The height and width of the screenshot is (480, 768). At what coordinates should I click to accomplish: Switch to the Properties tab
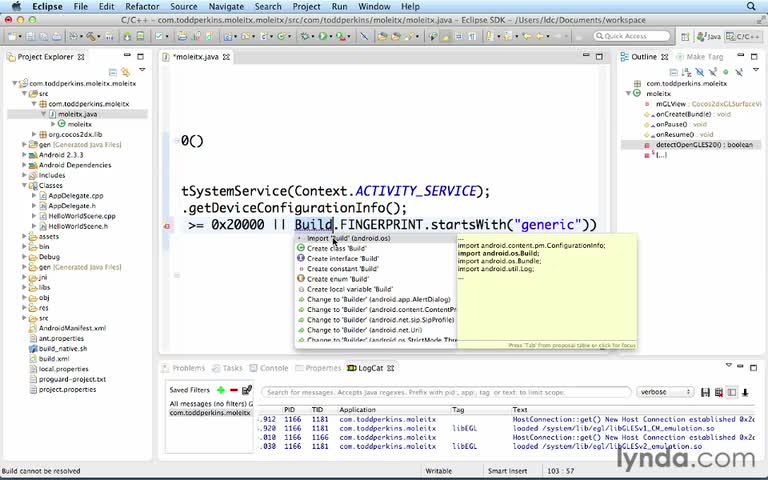(x=318, y=368)
